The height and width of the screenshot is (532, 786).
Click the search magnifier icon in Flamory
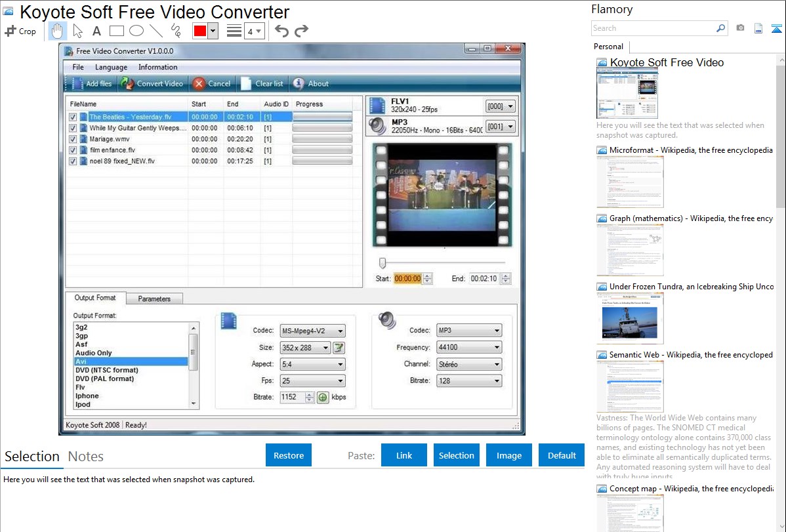point(720,28)
